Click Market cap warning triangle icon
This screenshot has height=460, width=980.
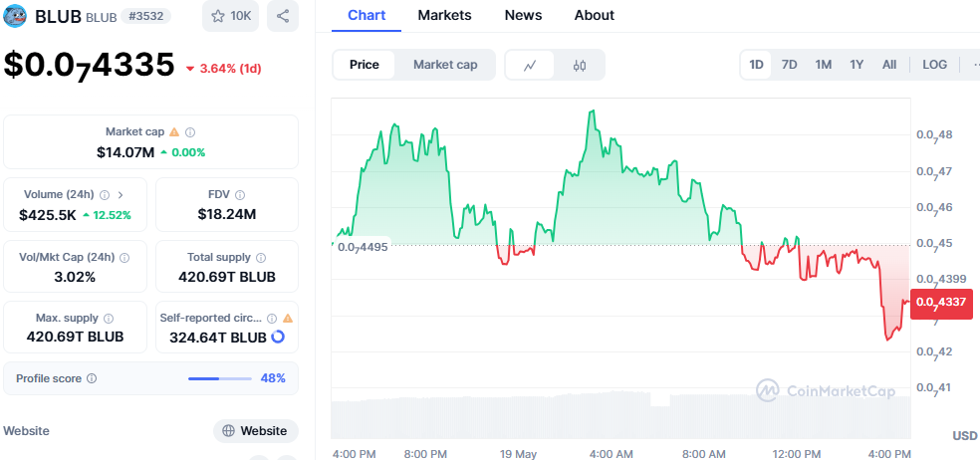174,131
